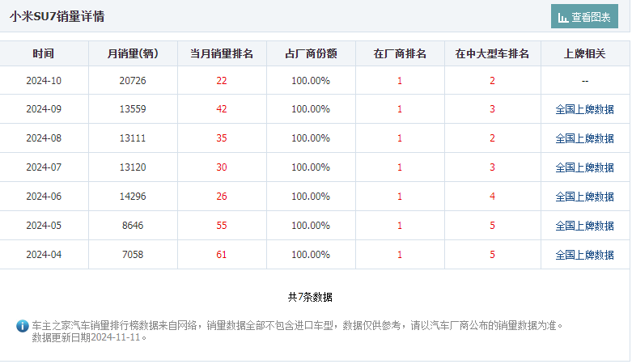Click monthly rank 22 in red
The image size is (632, 364).
[222, 81]
